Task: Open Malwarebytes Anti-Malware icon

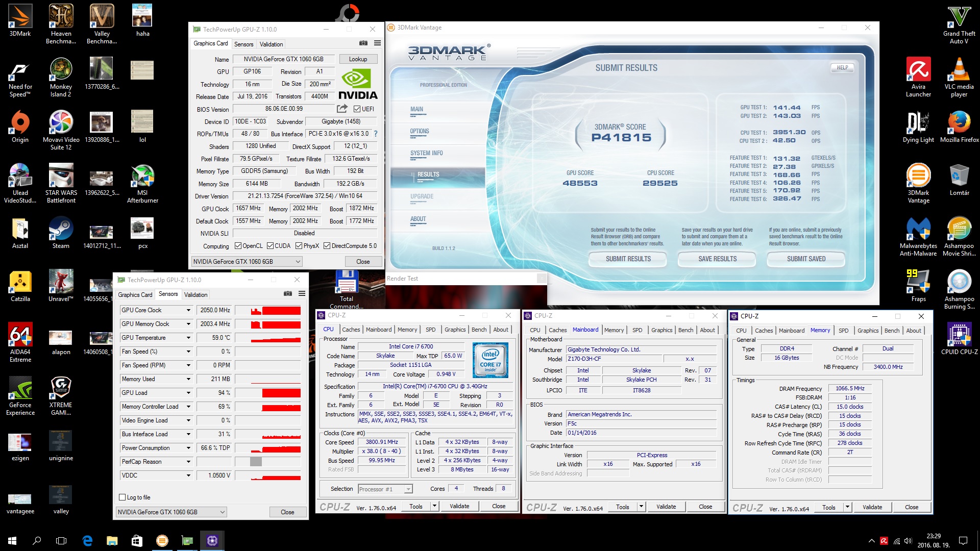Action: 918,236
